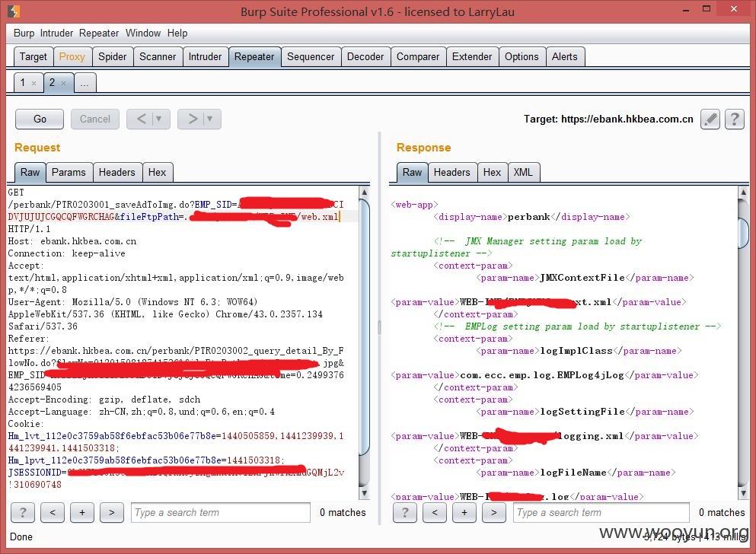Select the request Hex tab

(x=157, y=173)
